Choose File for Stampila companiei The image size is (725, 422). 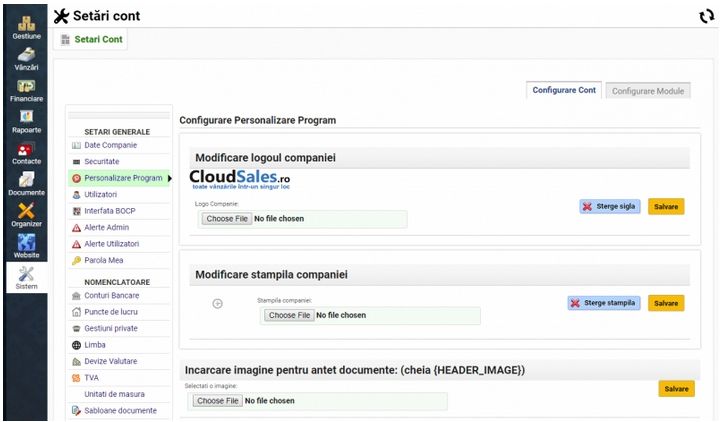[x=288, y=315]
